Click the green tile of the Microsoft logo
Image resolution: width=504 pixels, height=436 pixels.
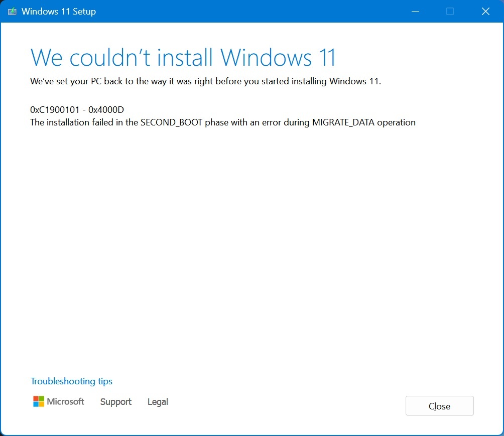[x=42, y=398]
